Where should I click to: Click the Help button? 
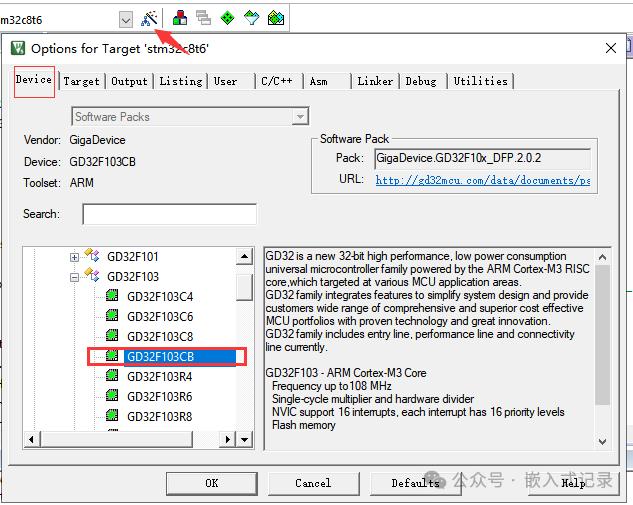coord(573,484)
